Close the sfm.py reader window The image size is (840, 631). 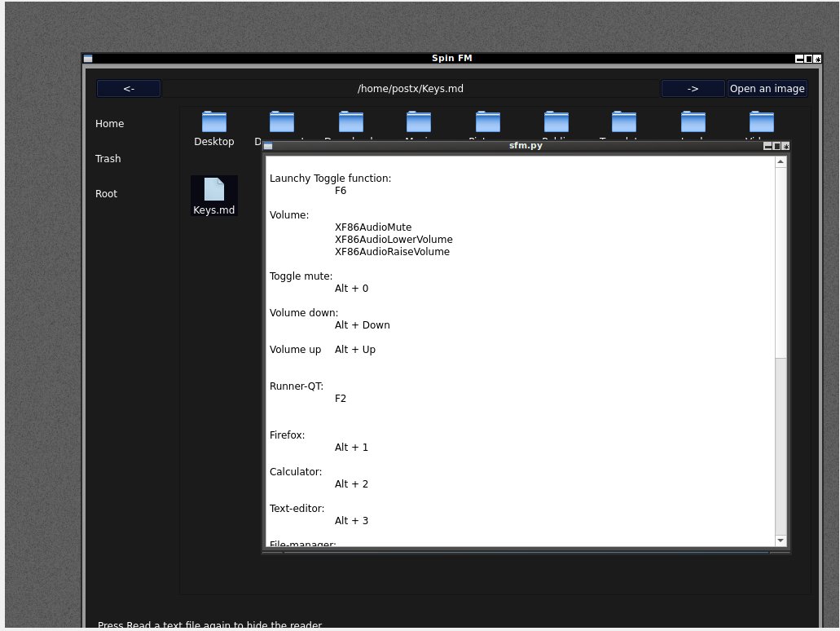(786, 147)
